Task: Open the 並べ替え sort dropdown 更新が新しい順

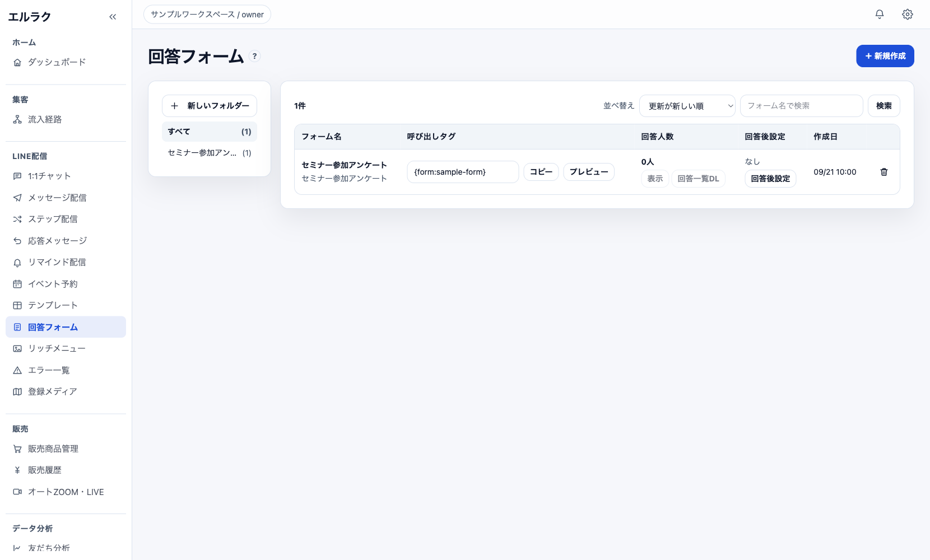Action: (x=687, y=106)
